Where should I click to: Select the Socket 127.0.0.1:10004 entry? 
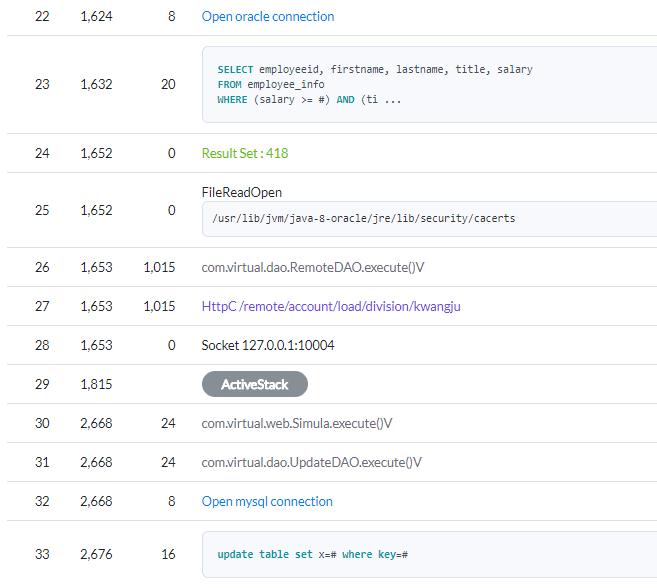(268, 345)
